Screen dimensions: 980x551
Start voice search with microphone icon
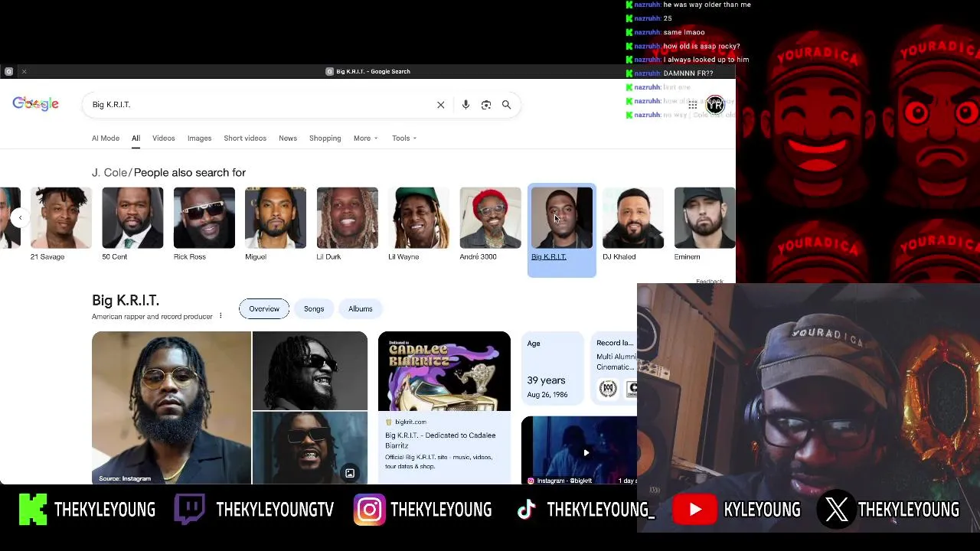click(x=465, y=105)
